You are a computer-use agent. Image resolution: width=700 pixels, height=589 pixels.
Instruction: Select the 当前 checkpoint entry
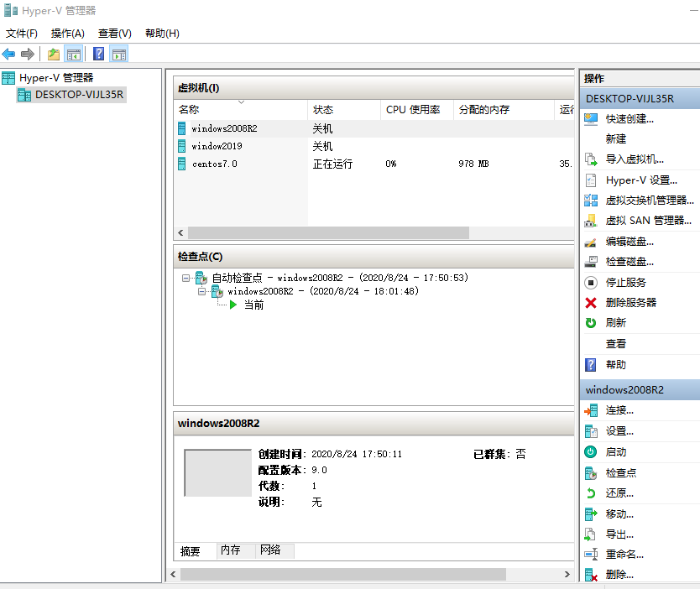pyautogui.click(x=253, y=305)
